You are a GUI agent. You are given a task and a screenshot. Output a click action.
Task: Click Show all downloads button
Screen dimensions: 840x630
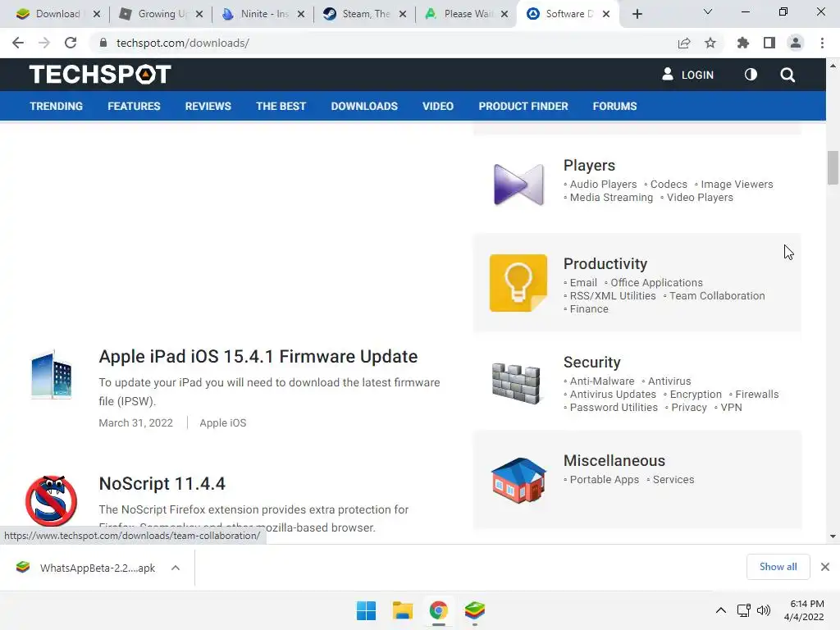coord(778,567)
